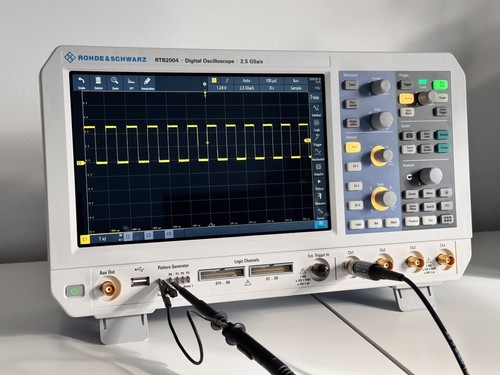Enable channel C3 on the touchscreen bar

[149, 235]
